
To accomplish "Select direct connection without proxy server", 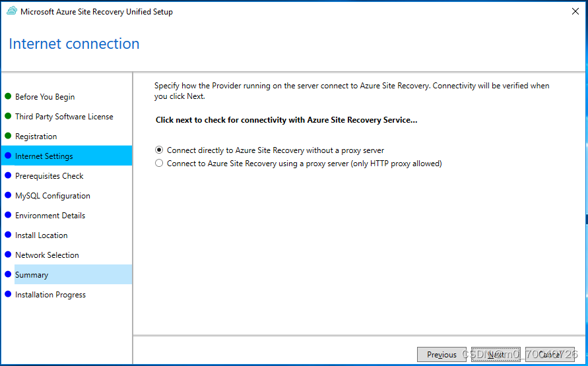I will click(270, 150).
